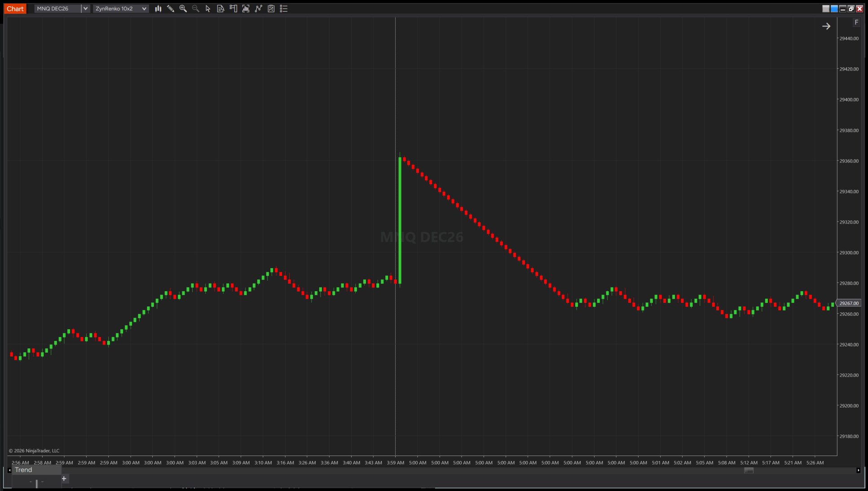Click the Zoom In magnifier icon
This screenshot has width=868, height=491.
point(183,9)
